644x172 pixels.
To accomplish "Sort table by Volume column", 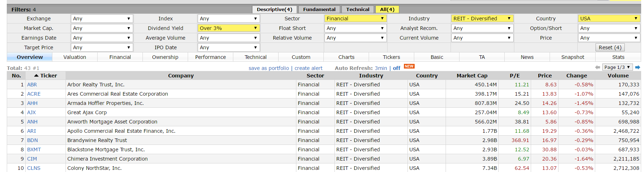I will pyautogui.click(x=618, y=76).
